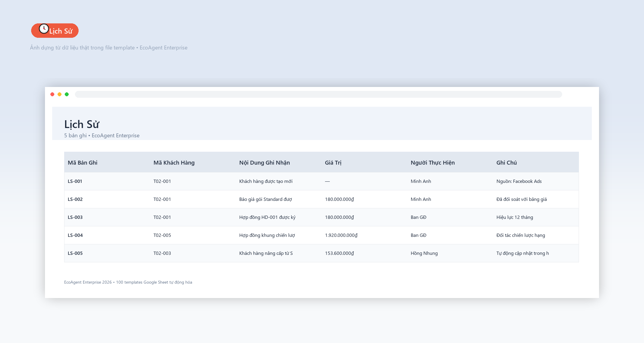This screenshot has height=343, width=644.
Task: Click customer code T02-003
Action: tap(162, 253)
